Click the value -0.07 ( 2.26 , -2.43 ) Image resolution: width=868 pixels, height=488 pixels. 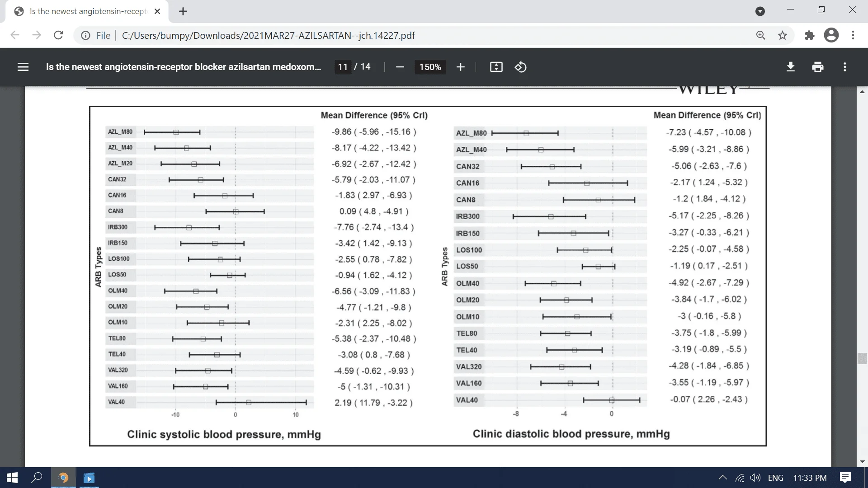point(708,399)
